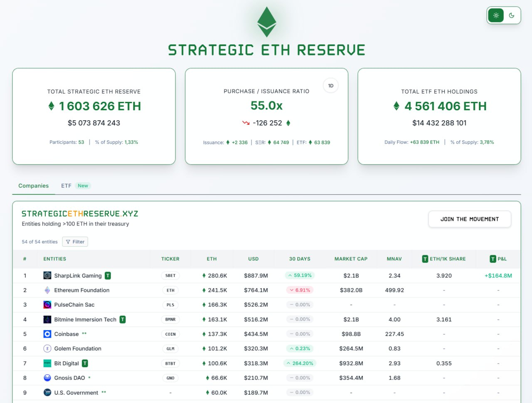
Task: Click the PLS ticker pill
Action: (x=170, y=305)
